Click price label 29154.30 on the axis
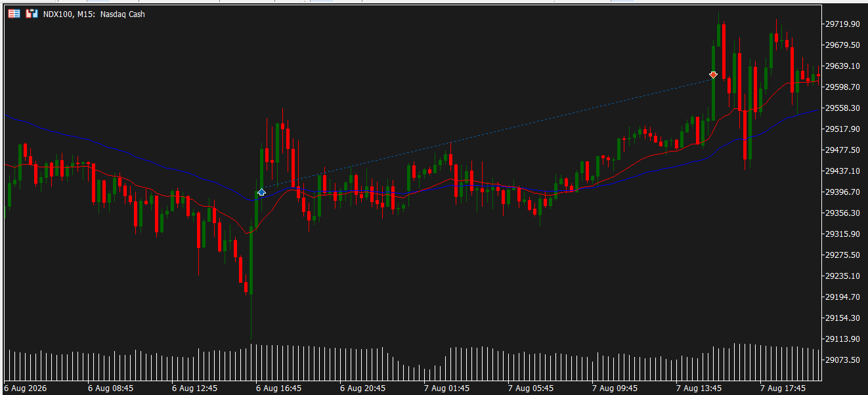Viewport: 868px width, 395px height. [x=842, y=318]
